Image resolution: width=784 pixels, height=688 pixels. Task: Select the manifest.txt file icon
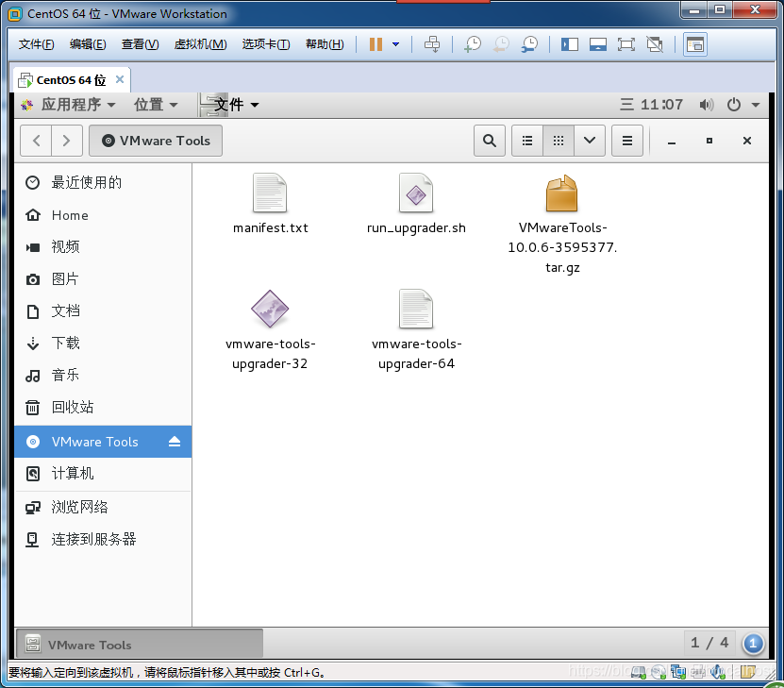pos(270,193)
